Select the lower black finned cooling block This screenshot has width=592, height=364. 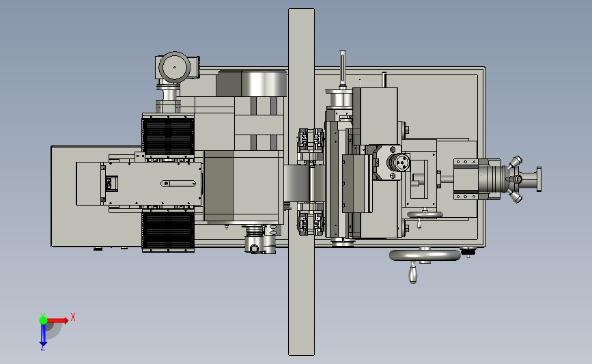coord(168,231)
